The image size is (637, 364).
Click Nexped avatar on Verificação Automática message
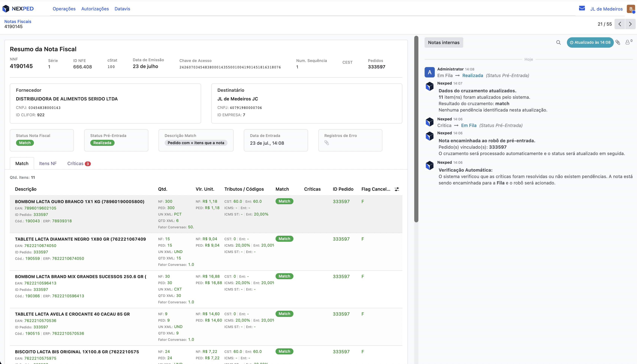click(430, 165)
